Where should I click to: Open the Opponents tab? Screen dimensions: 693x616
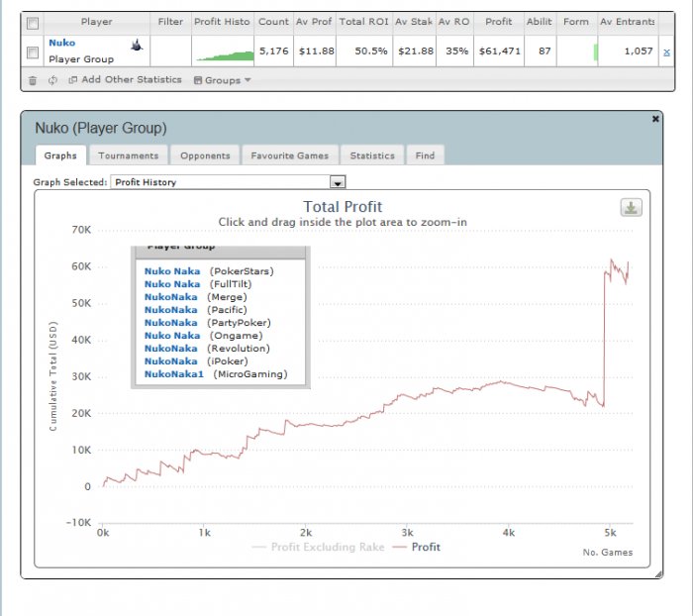[205, 155]
